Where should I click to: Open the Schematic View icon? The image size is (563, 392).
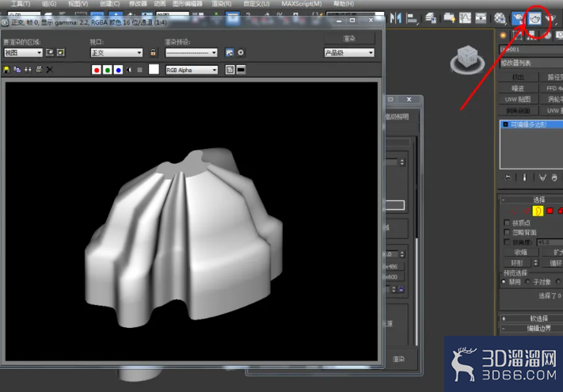pyautogui.click(x=481, y=17)
